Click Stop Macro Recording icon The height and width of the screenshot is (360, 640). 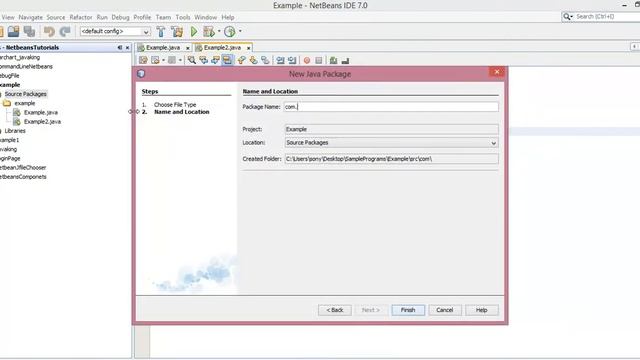(318, 60)
